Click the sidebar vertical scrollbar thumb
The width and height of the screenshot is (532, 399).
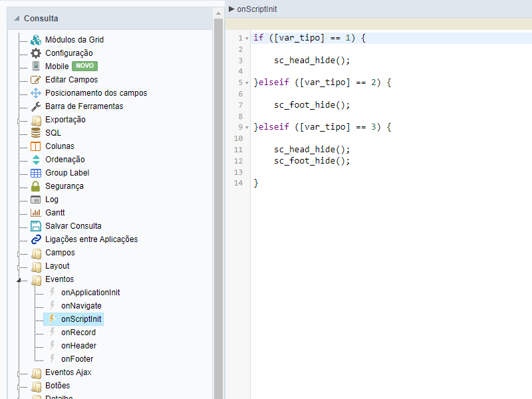point(219,209)
